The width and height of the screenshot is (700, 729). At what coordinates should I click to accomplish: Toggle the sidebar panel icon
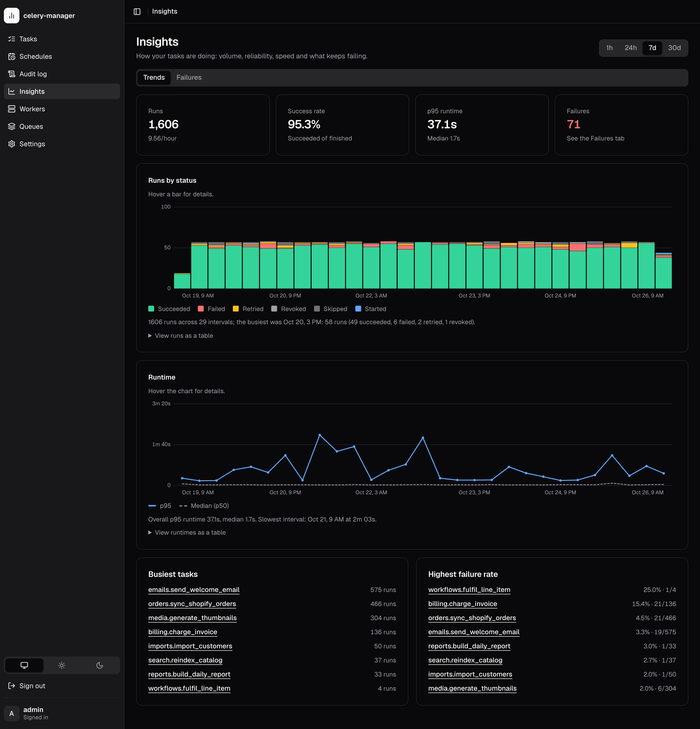[137, 11]
